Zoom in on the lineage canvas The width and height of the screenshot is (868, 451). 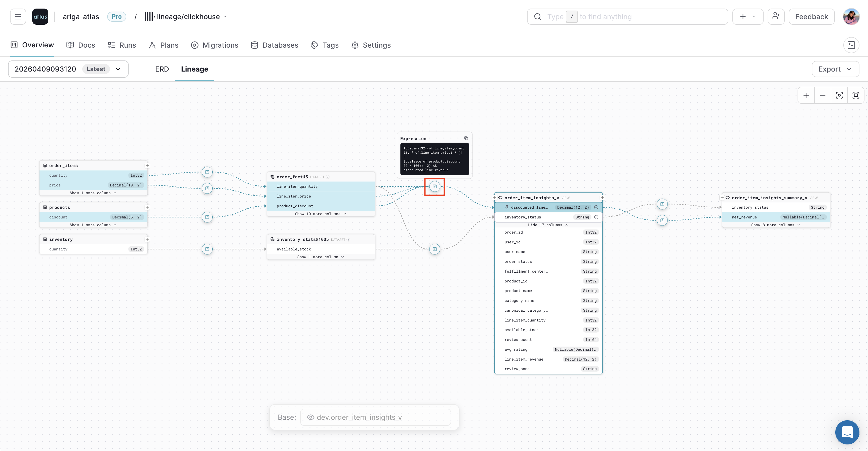pos(806,95)
